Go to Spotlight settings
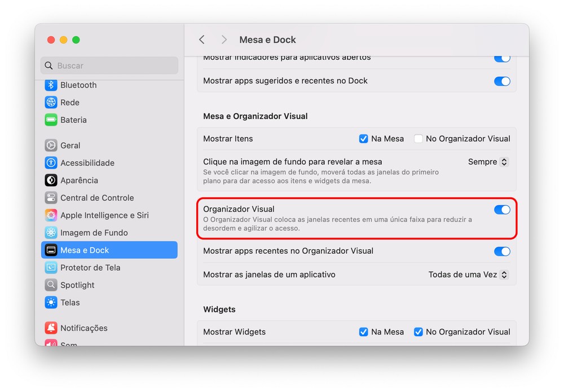 pos(109,285)
